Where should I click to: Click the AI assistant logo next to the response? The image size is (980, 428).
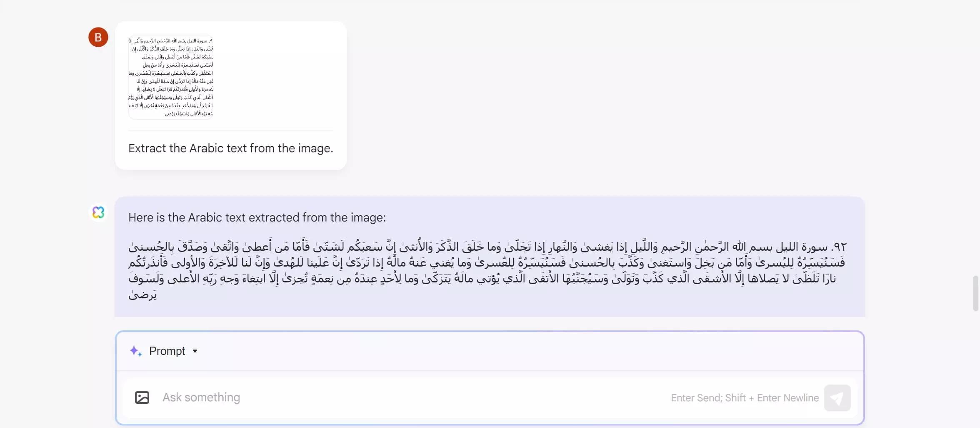click(98, 213)
